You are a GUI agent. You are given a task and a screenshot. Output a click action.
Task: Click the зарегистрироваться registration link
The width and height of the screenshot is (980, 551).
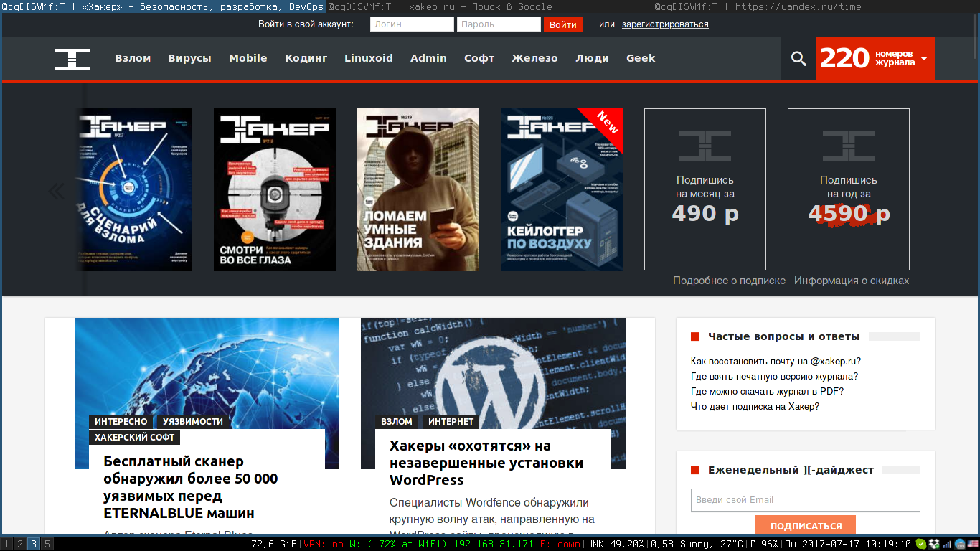pos(665,24)
